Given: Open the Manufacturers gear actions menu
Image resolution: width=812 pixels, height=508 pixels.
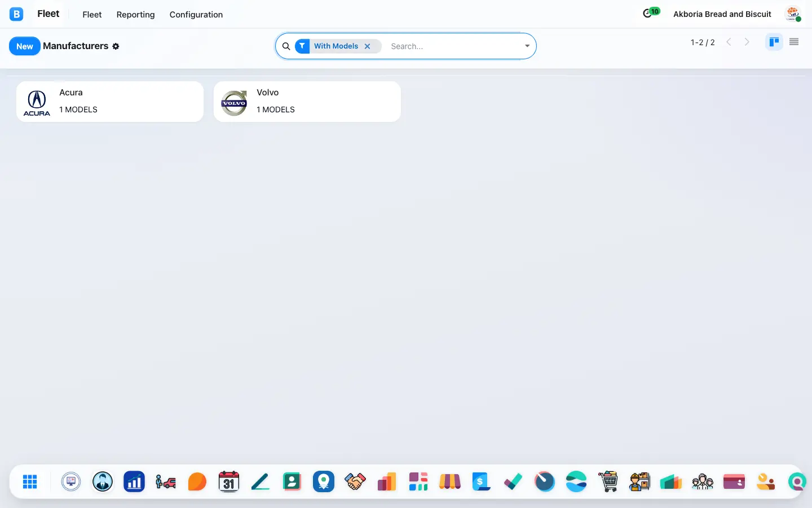Looking at the screenshot, I should pos(116,46).
